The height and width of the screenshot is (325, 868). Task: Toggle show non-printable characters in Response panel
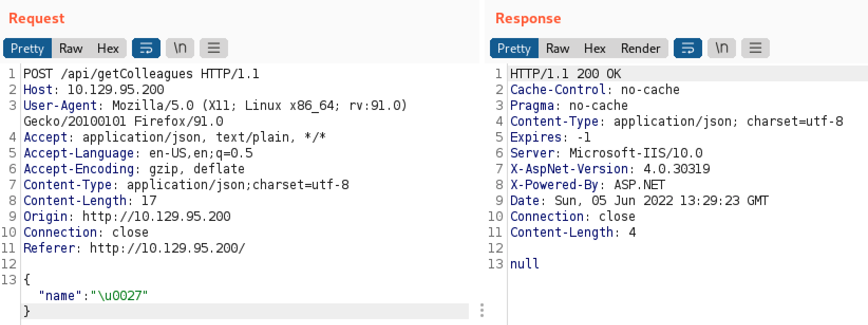[x=722, y=48]
